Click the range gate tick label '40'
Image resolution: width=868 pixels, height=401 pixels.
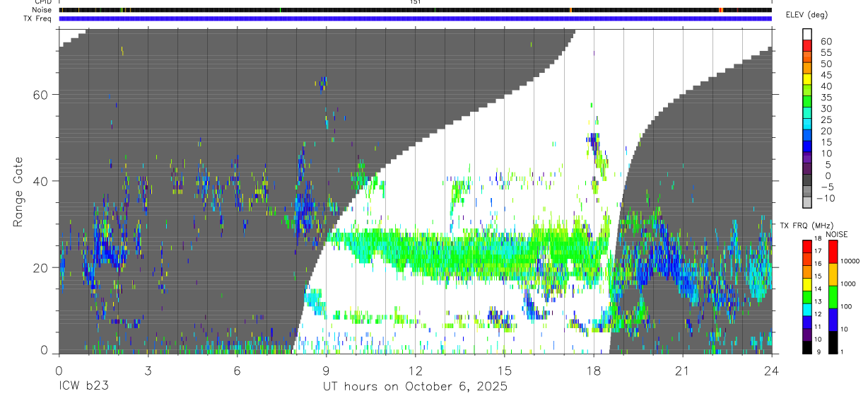tap(41, 181)
